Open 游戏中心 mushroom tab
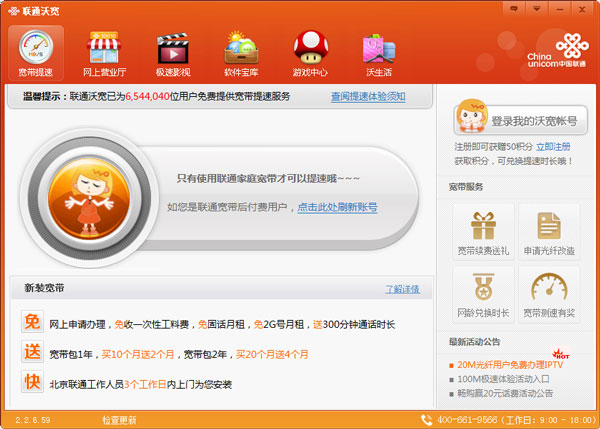Screen dimensions: 600x429 point(310,52)
